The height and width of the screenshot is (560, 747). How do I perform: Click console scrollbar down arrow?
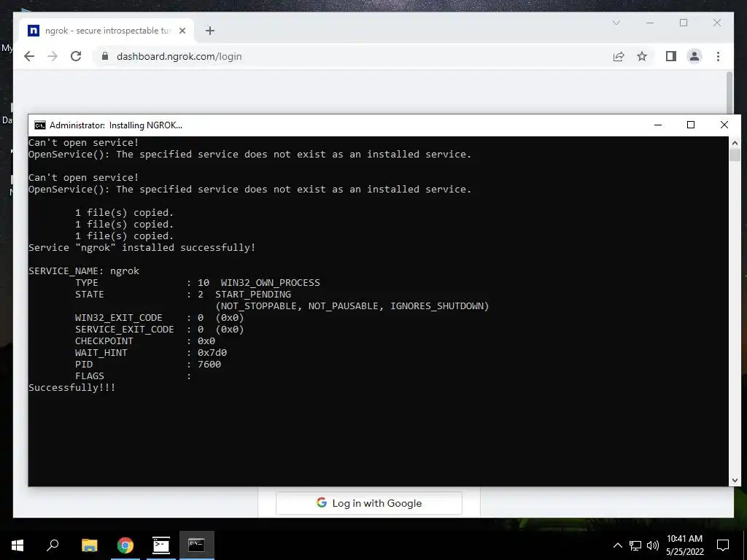(735, 481)
